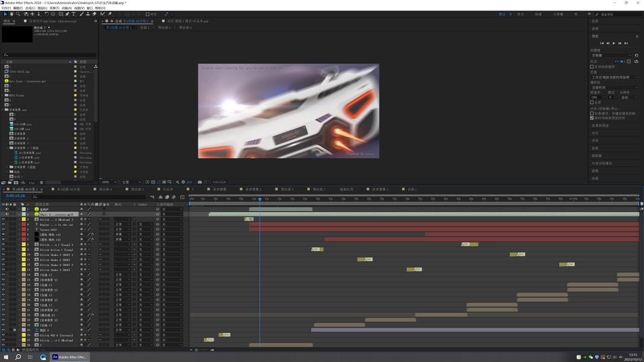
Task: Click the reset shortcut icon in Preview
Action: pos(636,56)
